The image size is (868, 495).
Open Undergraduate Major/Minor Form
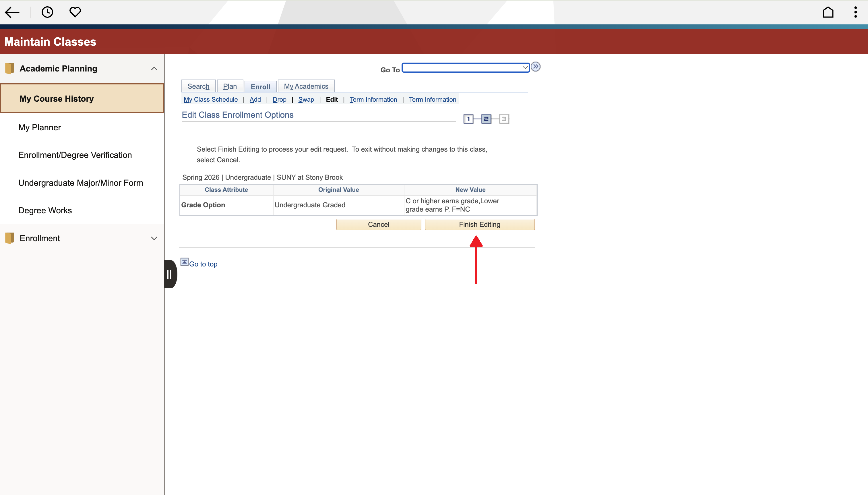[x=81, y=183]
